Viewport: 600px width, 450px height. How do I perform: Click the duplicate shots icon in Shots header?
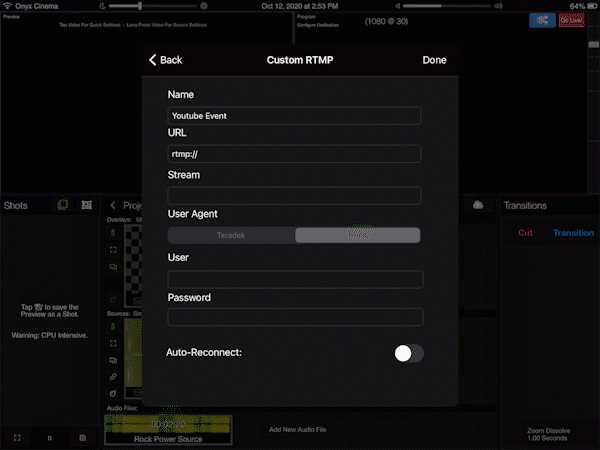click(62, 205)
